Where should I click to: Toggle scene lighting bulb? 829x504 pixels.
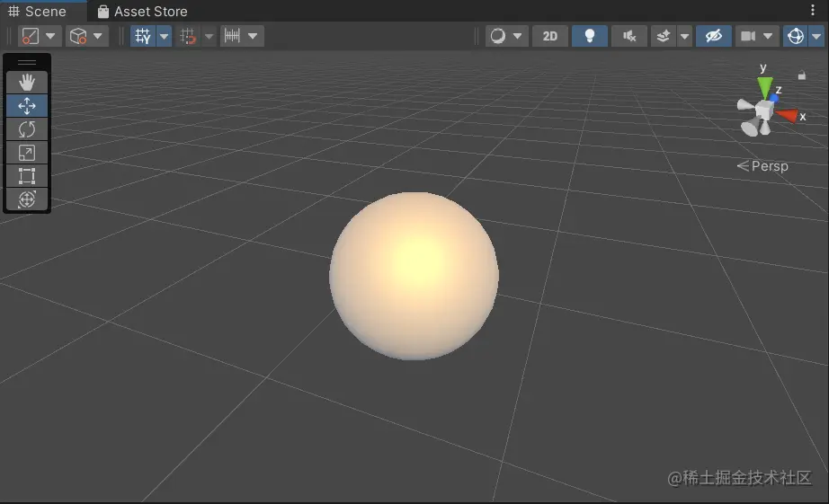[590, 36]
